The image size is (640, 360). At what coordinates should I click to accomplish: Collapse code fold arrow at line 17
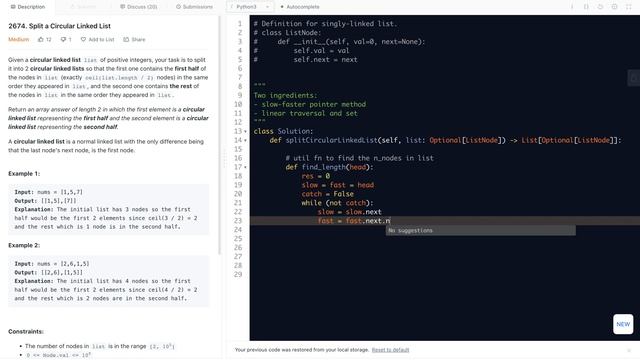click(x=245, y=167)
